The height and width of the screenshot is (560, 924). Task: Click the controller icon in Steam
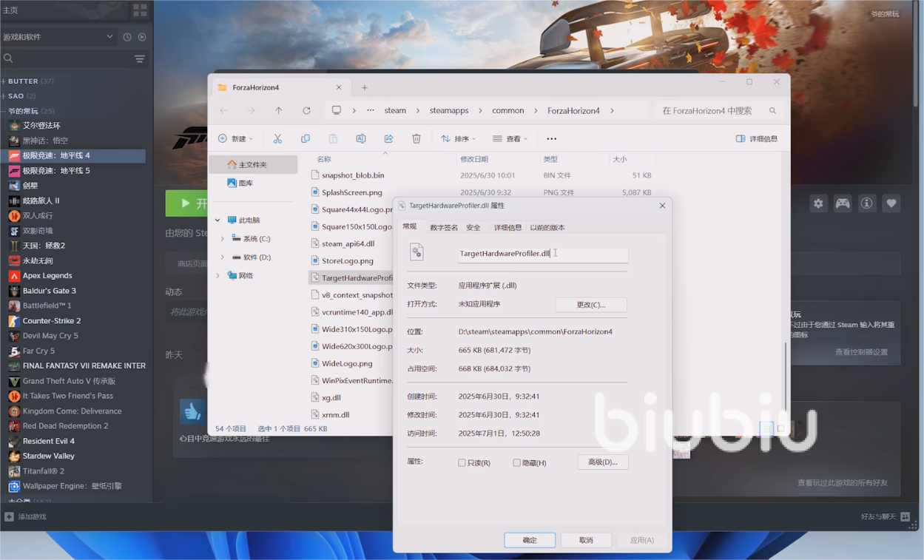843,203
